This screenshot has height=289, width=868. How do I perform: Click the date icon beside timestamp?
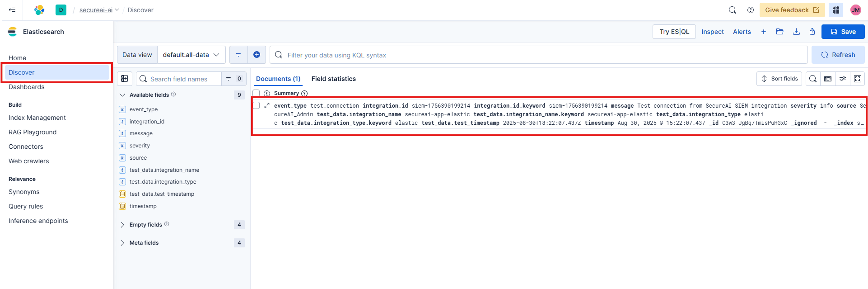[122, 206]
